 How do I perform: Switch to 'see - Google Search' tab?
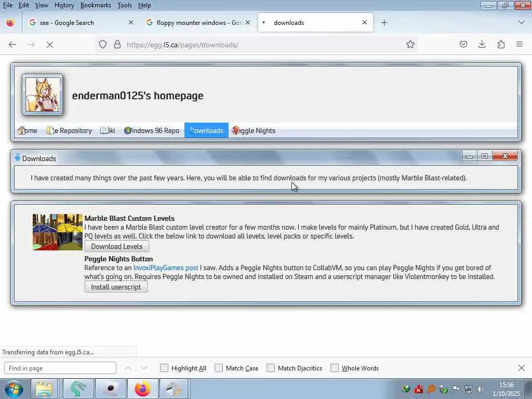[x=81, y=23]
